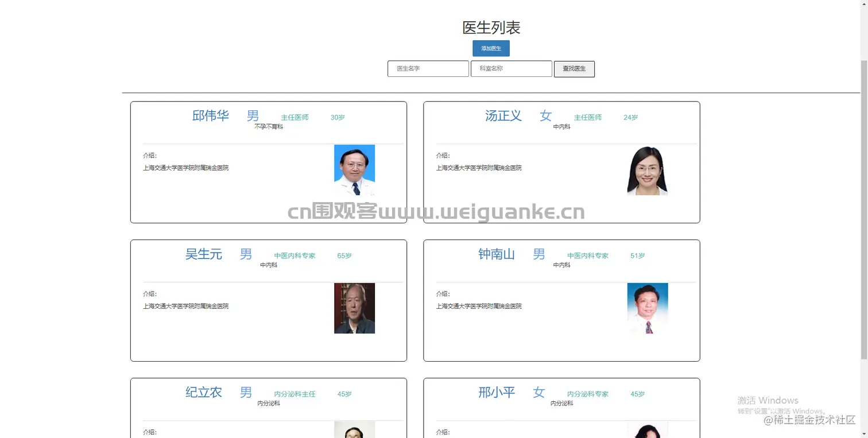Click 汤正义's portrait photo
The image size is (868, 438).
pos(648,170)
